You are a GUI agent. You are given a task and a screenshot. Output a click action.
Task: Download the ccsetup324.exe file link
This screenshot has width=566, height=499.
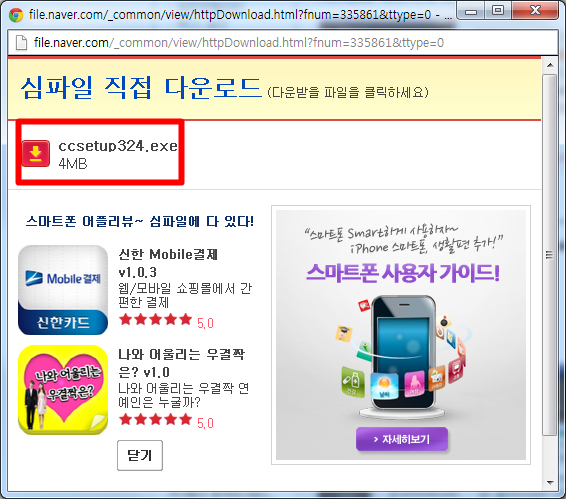click(118, 146)
